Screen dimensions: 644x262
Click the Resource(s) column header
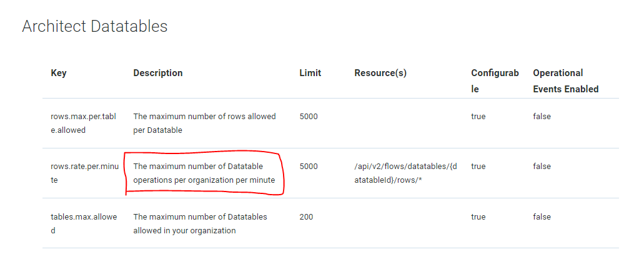point(380,73)
